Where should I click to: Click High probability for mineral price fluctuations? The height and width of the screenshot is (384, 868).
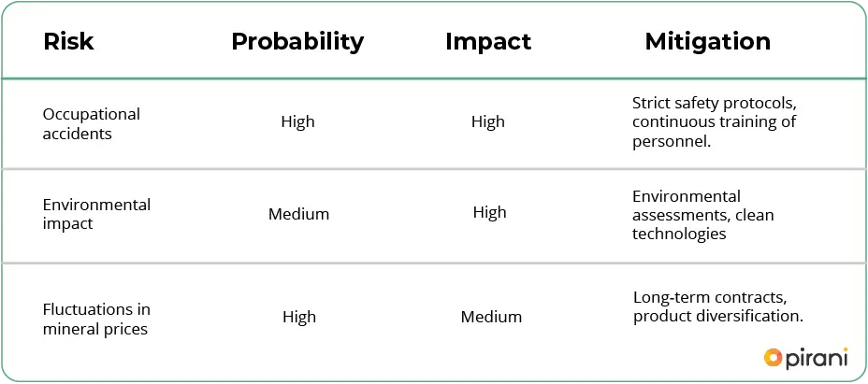coord(298,317)
